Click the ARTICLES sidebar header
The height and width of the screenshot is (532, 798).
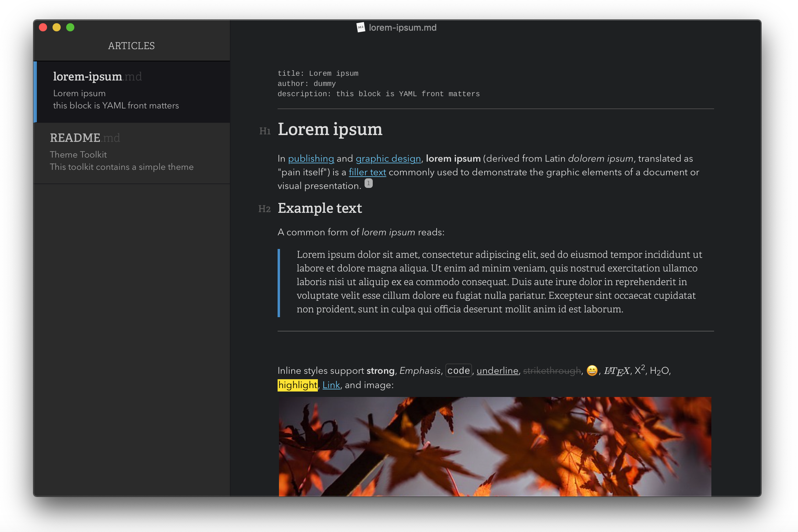tap(131, 46)
